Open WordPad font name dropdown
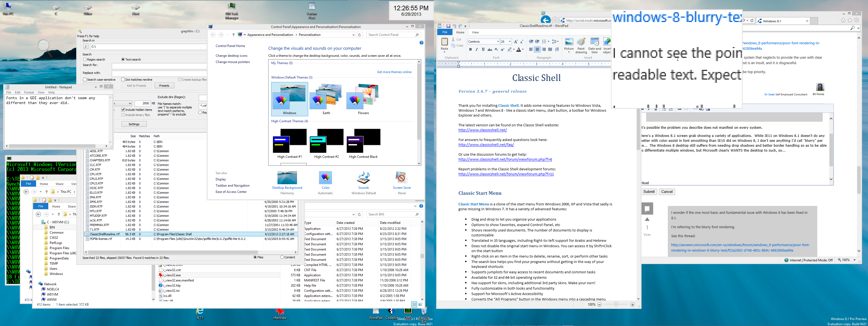The width and height of the screenshot is (868, 326). click(498, 42)
